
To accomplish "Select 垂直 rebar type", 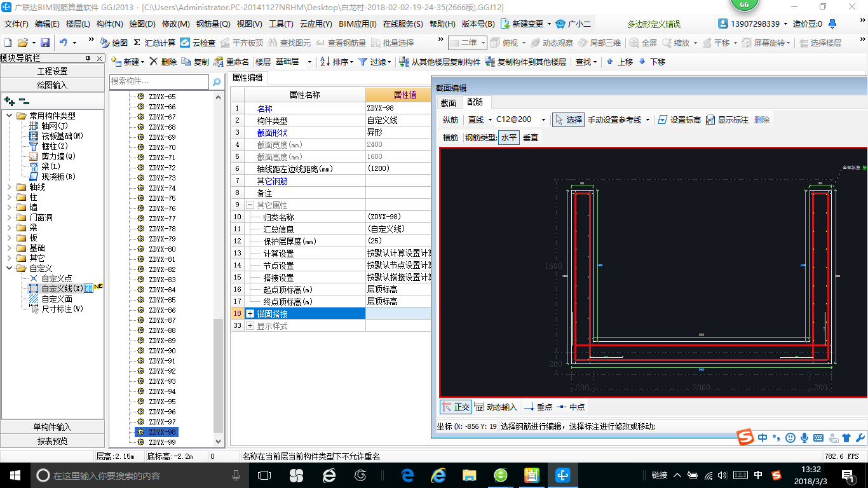I will (x=531, y=137).
